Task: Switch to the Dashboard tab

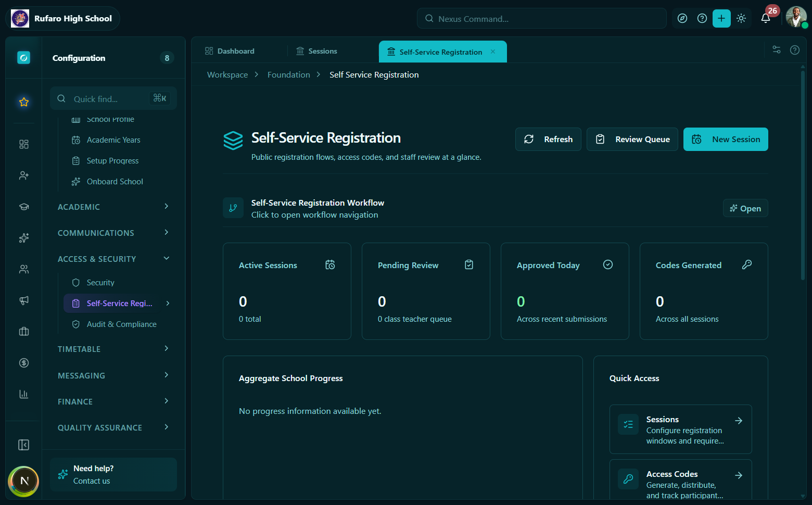Action: coord(230,51)
